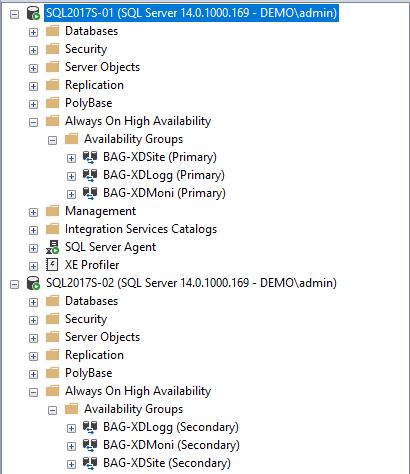This screenshot has width=410, height=474.
Task: Expand the BAG-XDSite (Primary) group
Action: 71,158
